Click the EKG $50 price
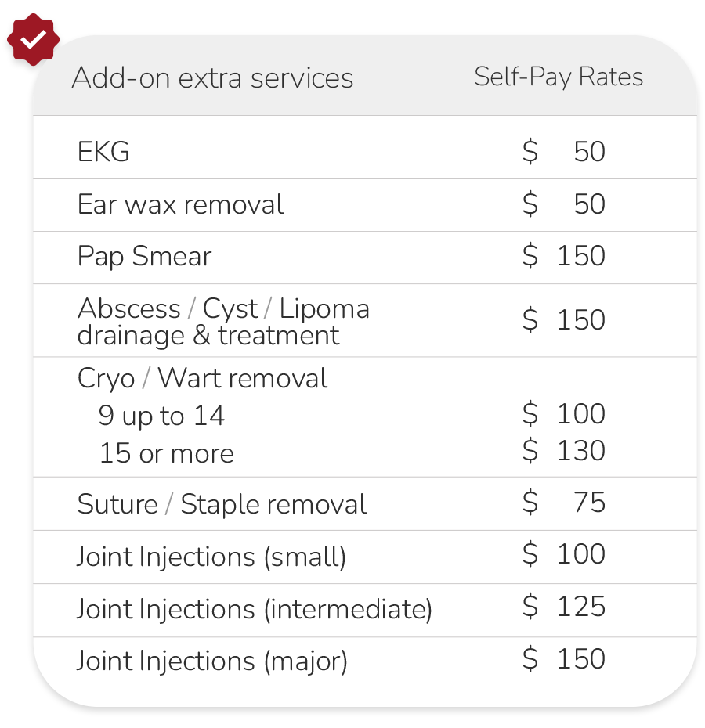Image resolution: width=705 pixels, height=728 pixels. (x=564, y=152)
